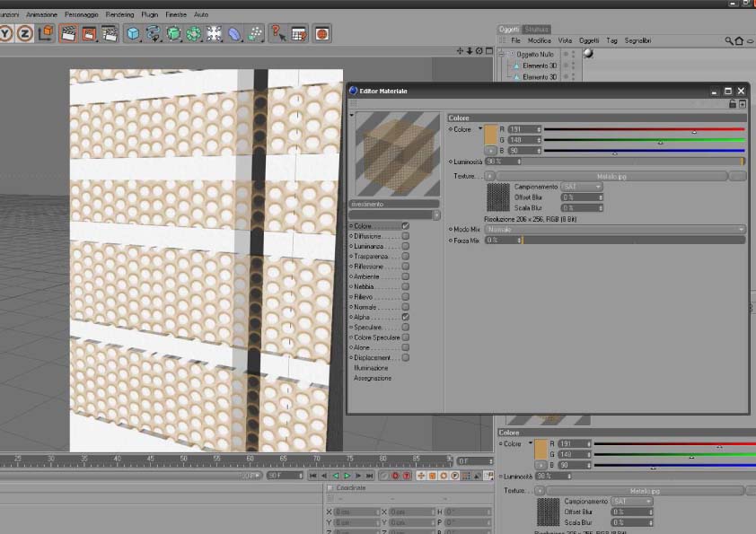Click the orange Colore swatch in Editor Materiale
756x534 pixels.
490,135
